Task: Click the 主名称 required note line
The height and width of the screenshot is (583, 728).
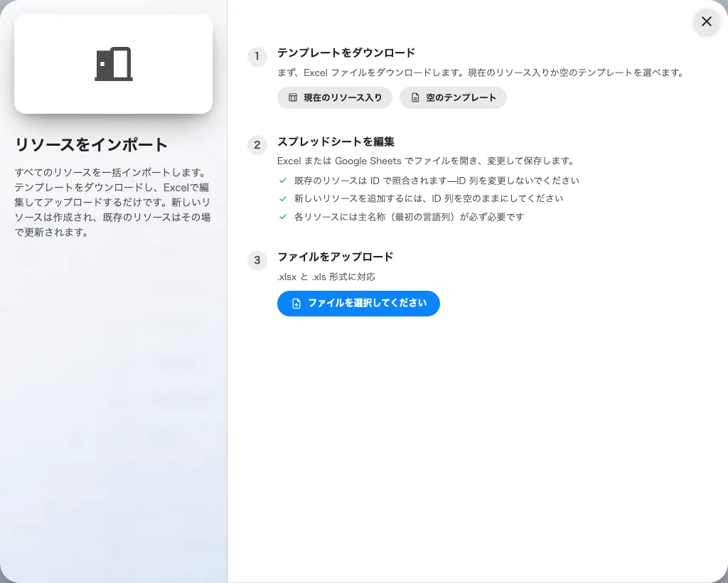Action: tap(409, 217)
